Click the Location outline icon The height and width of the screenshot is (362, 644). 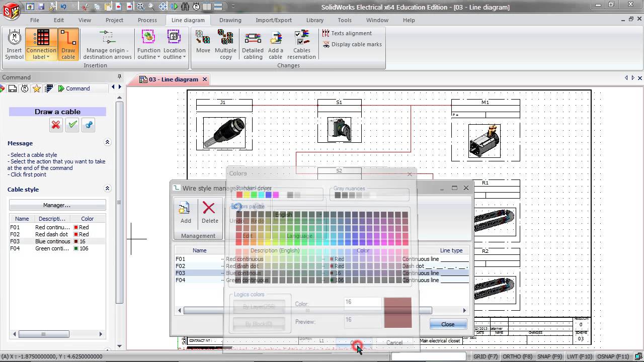click(x=174, y=37)
